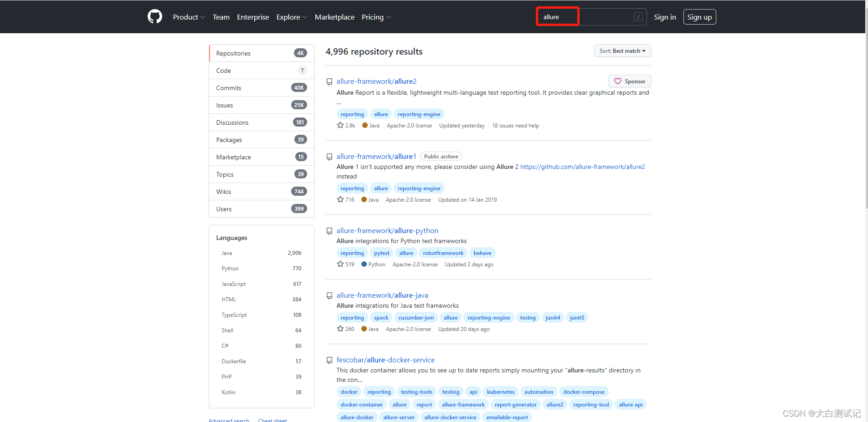The height and width of the screenshot is (422, 868).
Task: Click the star icon showing 260
Action: pyautogui.click(x=340, y=329)
